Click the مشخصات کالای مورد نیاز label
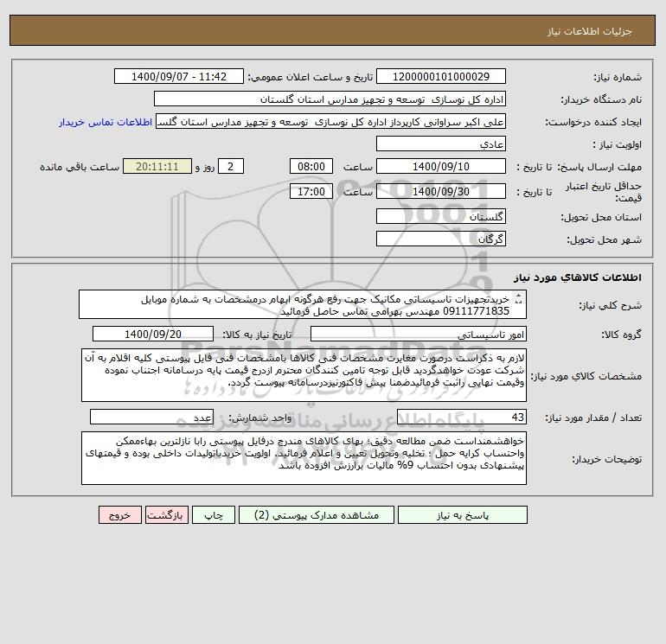Image resolution: width=666 pixels, height=644 pixels. [586, 376]
